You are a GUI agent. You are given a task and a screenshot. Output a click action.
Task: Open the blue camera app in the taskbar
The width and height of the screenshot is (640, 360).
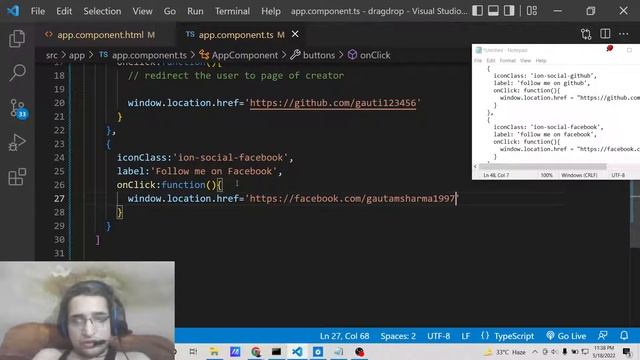[x=318, y=352]
